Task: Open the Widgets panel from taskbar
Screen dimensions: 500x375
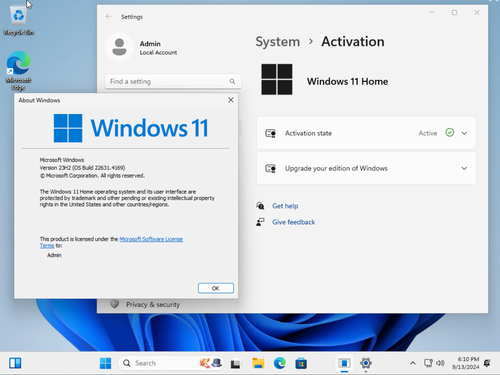Action: click(15, 363)
